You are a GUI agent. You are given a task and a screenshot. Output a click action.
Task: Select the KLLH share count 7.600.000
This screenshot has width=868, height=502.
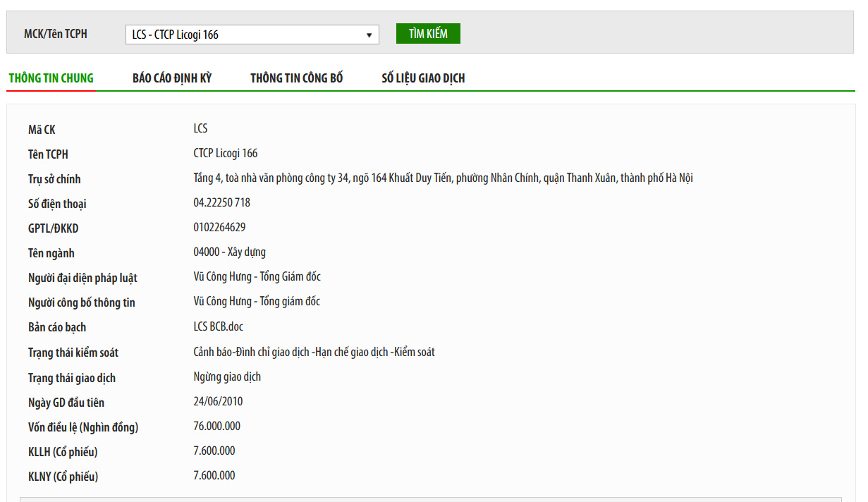pyautogui.click(x=214, y=451)
